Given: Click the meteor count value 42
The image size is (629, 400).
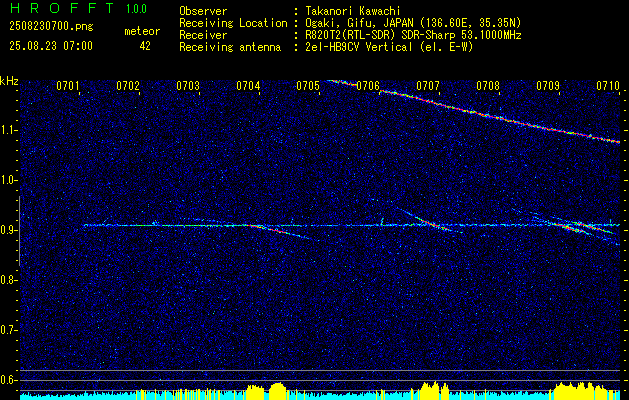Looking at the screenshot, I should [145, 46].
